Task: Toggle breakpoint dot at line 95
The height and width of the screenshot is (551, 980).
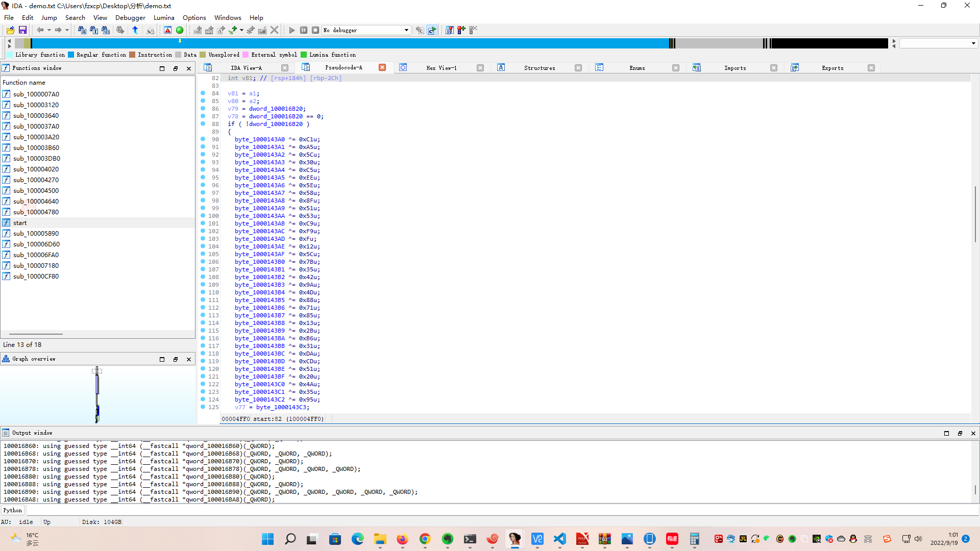Action: [203, 178]
